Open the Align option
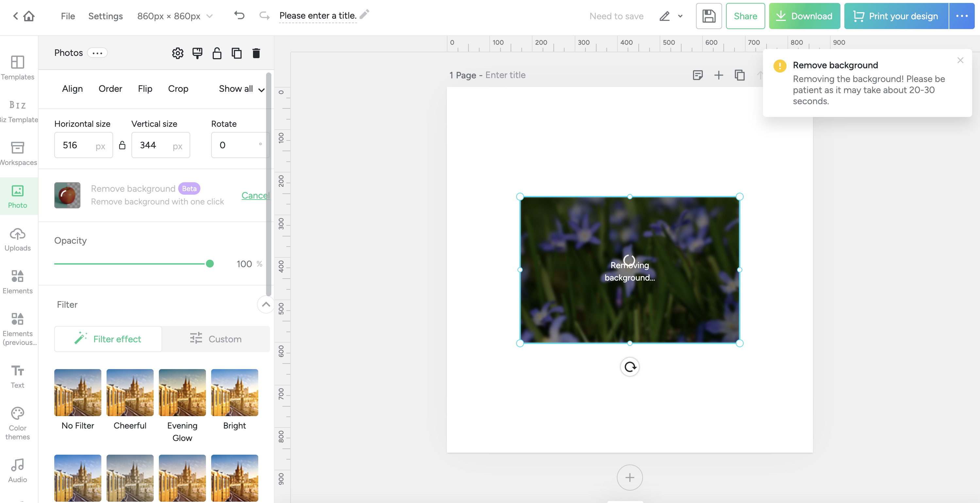Viewport: 980px width, 503px height. coord(72,89)
